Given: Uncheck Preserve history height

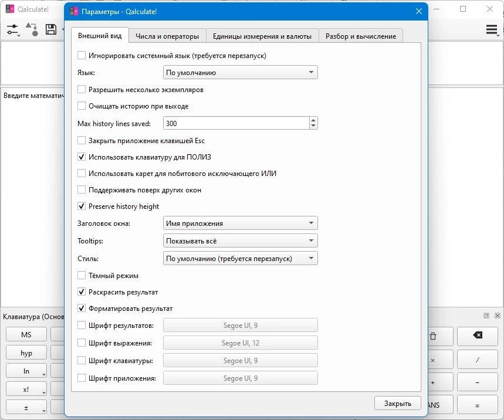Looking at the screenshot, I should (x=82, y=206).
